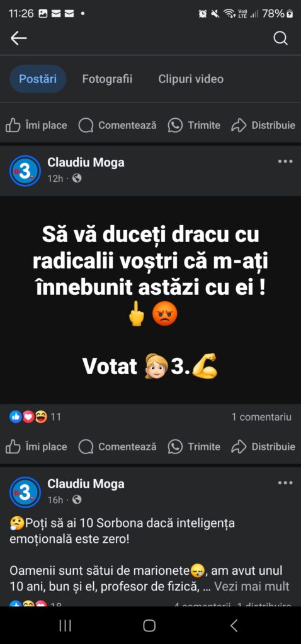Select the Postări tab
Image resolution: width=301 pixels, height=644 pixels.
(38, 79)
